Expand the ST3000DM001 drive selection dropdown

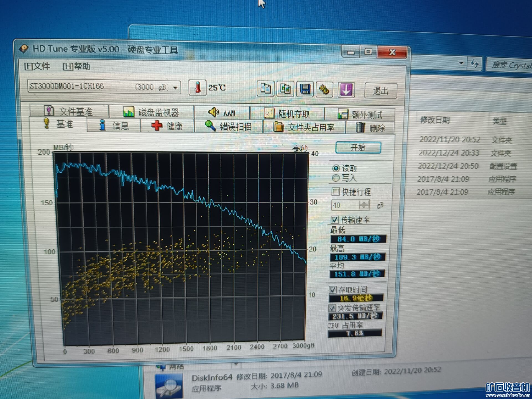175,88
